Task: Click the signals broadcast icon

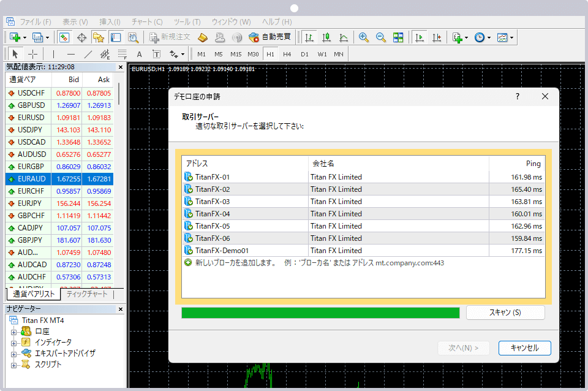Action: click(x=236, y=37)
